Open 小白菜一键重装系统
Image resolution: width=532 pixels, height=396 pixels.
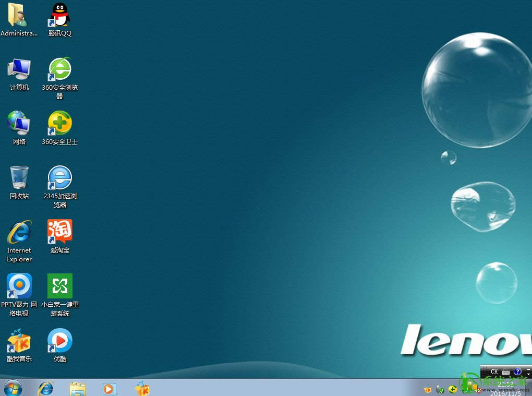59,286
